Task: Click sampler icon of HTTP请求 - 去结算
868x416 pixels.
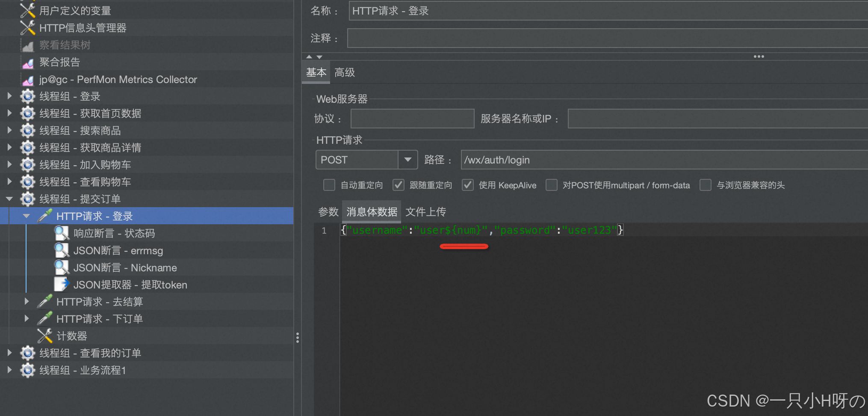Action: click(x=45, y=301)
